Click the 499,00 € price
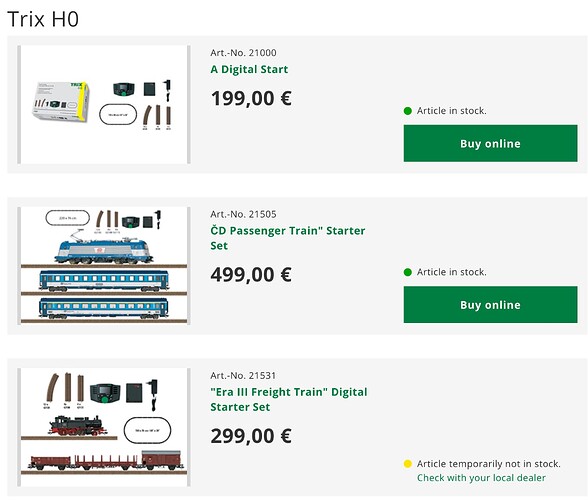The height and width of the screenshot is (500, 588). pos(251,275)
